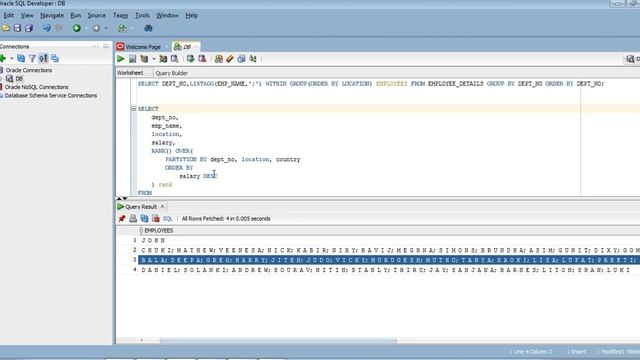Open dropdown arrow next to Back button

pyautogui.click(x=87, y=28)
